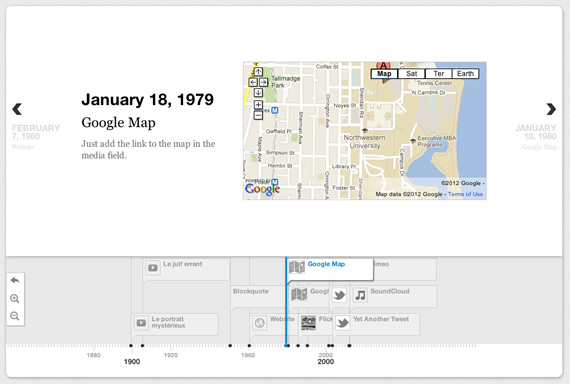Zoom in on the embedded map

pyautogui.click(x=258, y=105)
